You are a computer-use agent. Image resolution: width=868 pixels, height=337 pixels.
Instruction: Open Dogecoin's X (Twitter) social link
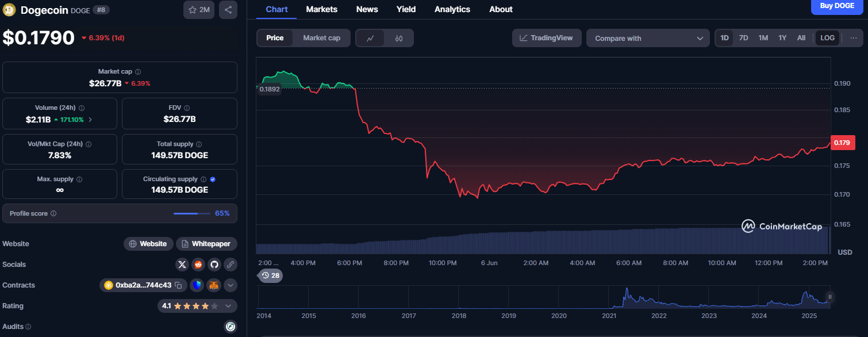182,265
